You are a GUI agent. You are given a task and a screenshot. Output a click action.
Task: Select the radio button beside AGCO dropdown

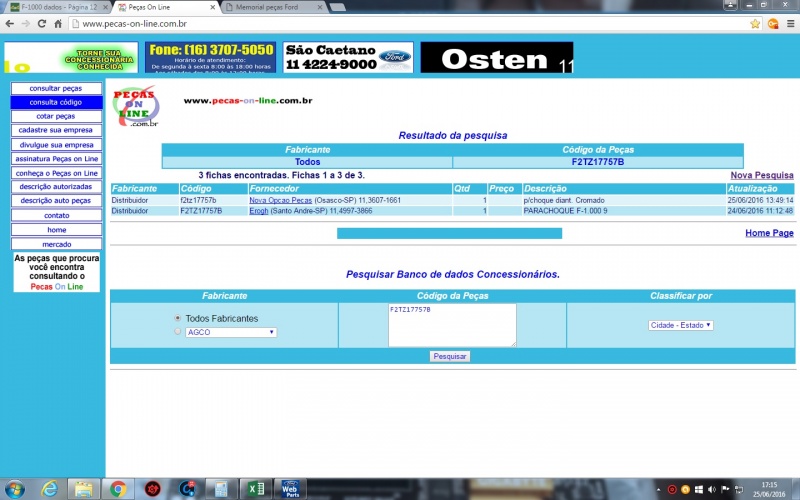[178, 332]
